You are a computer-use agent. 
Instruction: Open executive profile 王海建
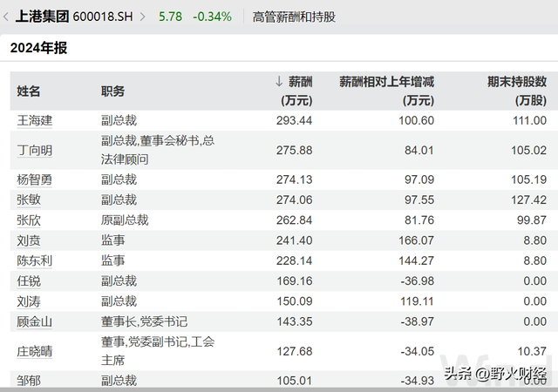[35, 120]
